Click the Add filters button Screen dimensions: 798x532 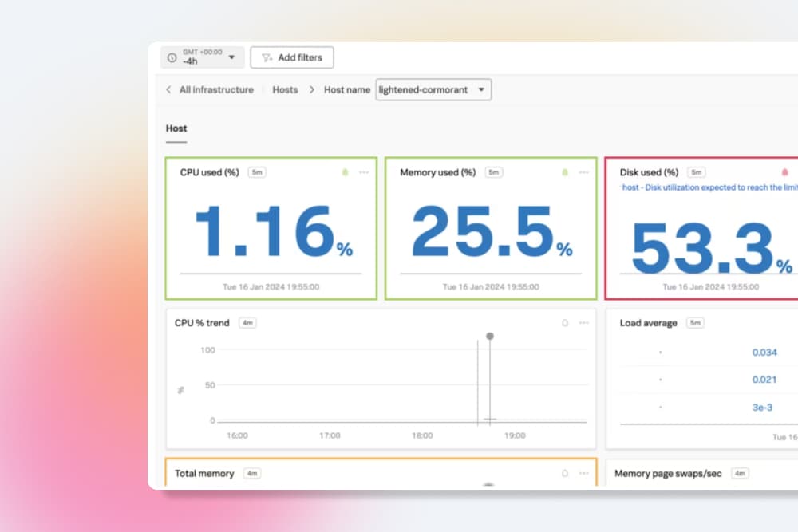coord(292,57)
